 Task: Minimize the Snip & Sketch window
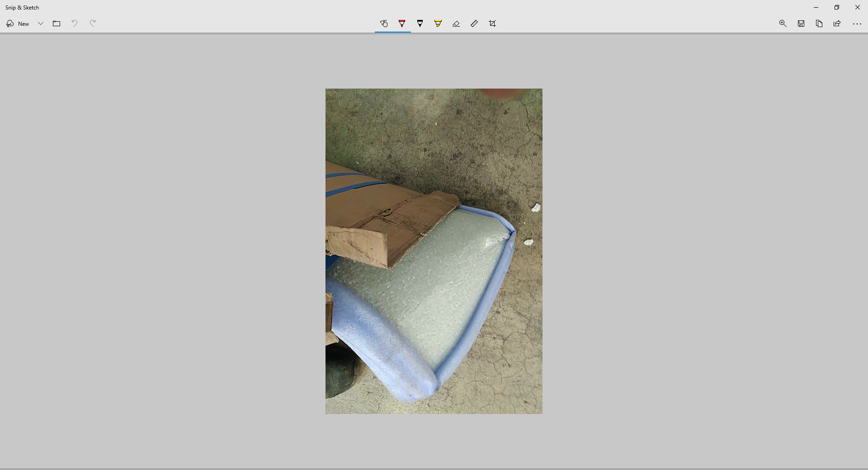pyautogui.click(x=816, y=7)
